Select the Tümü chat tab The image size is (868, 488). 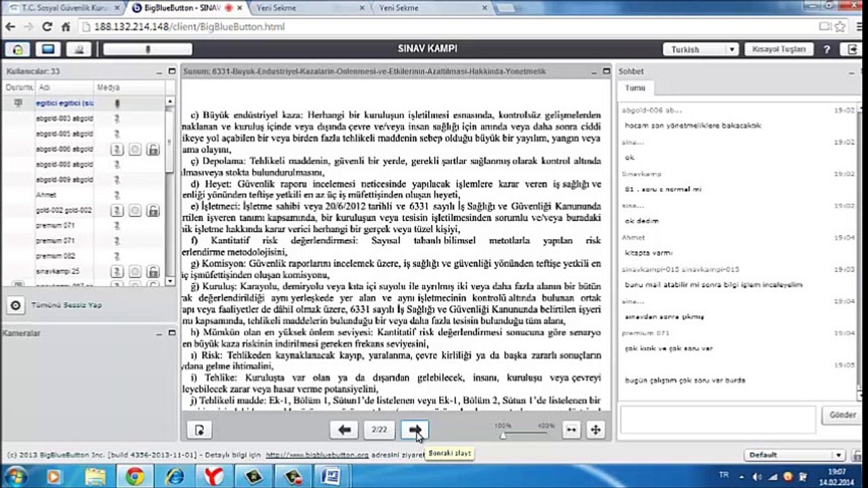(x=635, y=88)
